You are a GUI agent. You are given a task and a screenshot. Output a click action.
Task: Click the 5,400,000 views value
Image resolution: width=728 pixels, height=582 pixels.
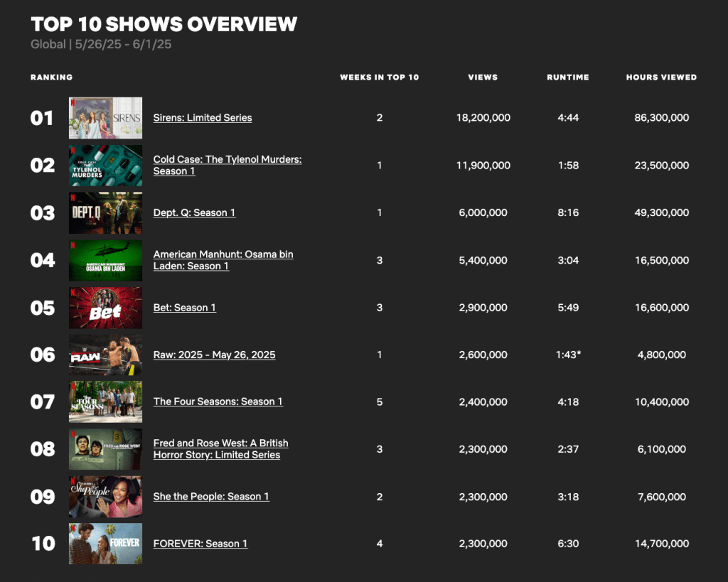coord(483,260)
